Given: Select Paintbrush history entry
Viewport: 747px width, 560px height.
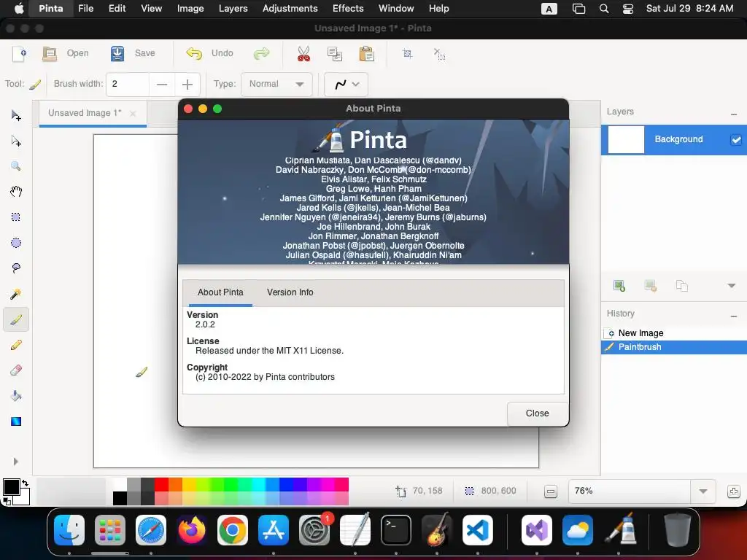Looking at the screenshot, I should click(x=673, y=347).
